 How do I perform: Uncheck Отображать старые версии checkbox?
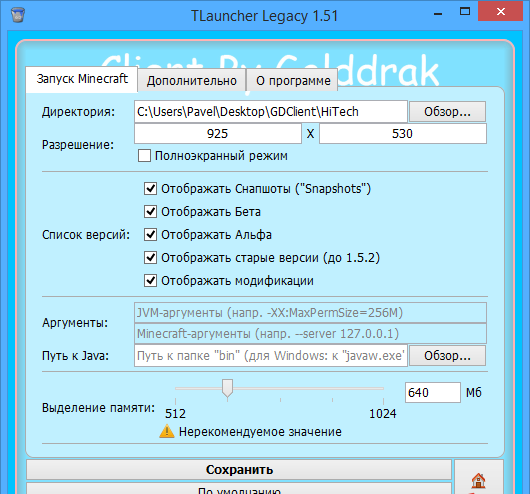(150, 258)
